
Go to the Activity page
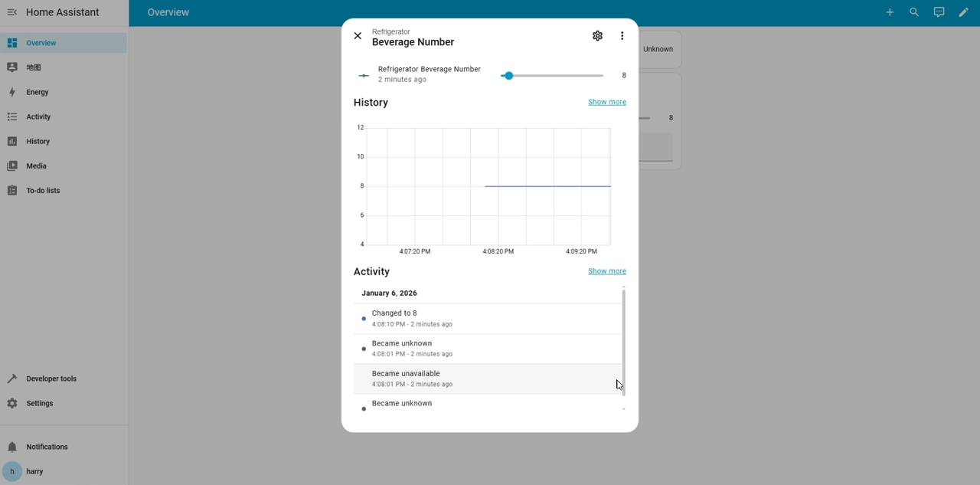click(x=38, y=116)
